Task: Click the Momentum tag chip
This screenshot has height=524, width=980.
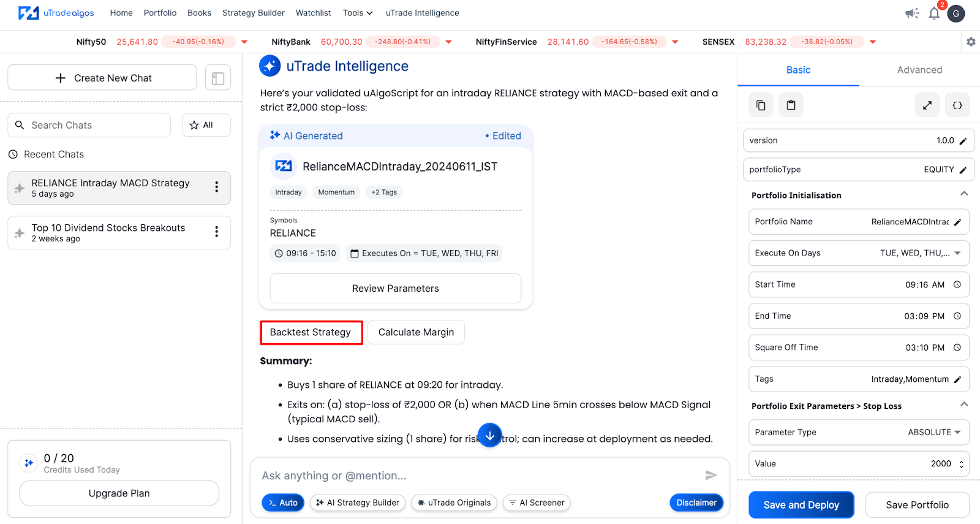Action: coord(336,192)
